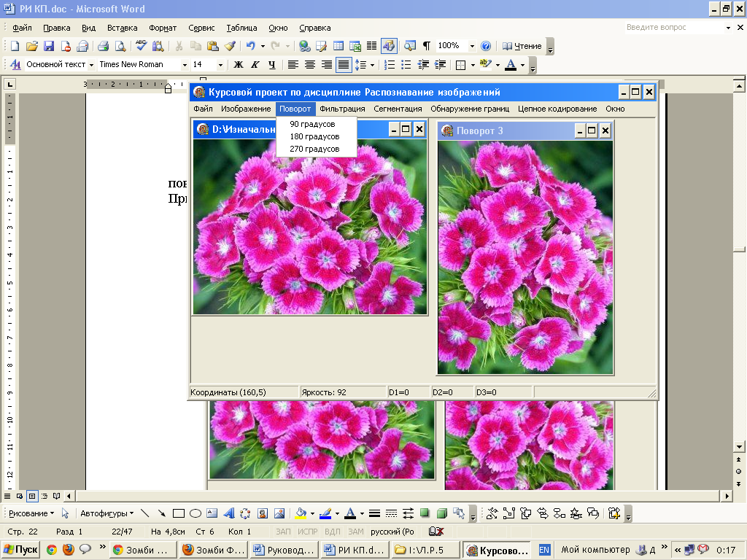Toggle numbered list
747x560 pixels.
[390, 65]
